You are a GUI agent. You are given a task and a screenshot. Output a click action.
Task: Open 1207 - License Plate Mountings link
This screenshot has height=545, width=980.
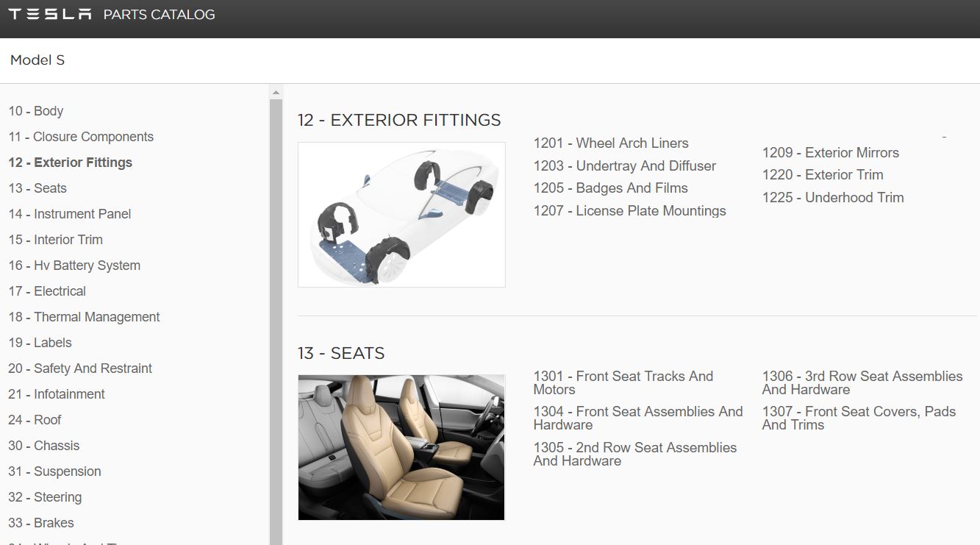pyautogui.click(x=630, y=211)
